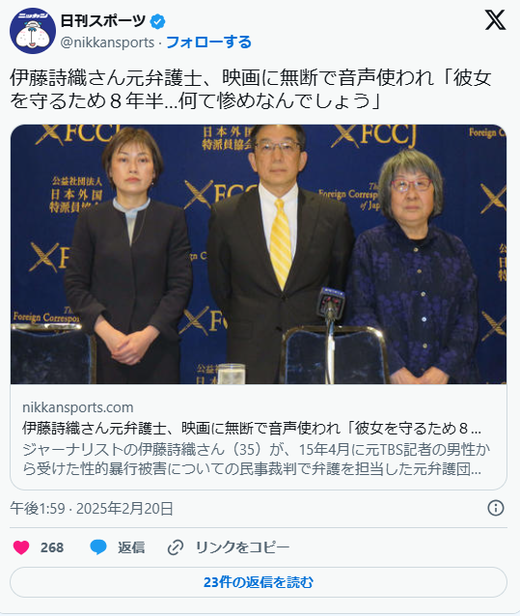520x616 pixels.
Task: Click 23件の返信を読む button
Action: point(258,582)
